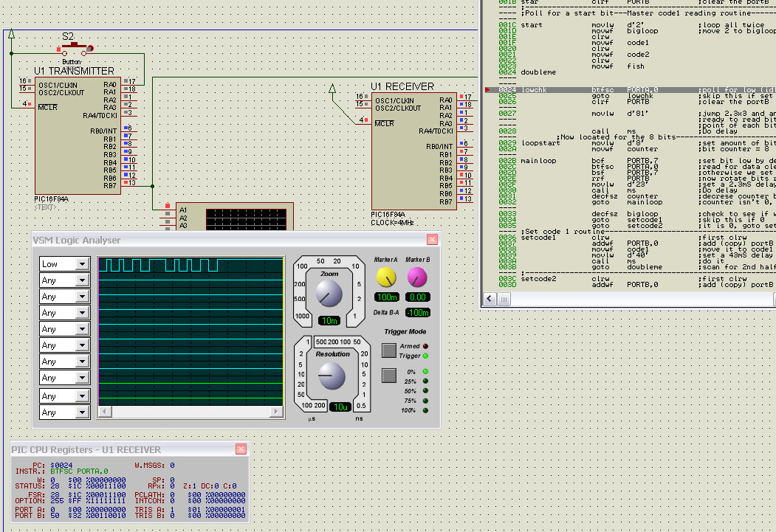Click the 'BTFSC PORTA,0' instruction in registers
This screenshot has height=532, width=776.
pyautogui.click(x=79, y=471)
